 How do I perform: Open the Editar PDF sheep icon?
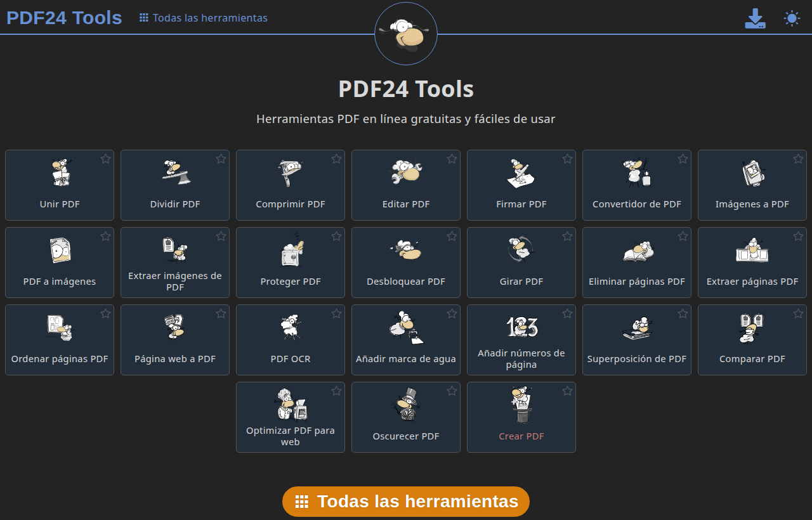(x=406, y=172)
